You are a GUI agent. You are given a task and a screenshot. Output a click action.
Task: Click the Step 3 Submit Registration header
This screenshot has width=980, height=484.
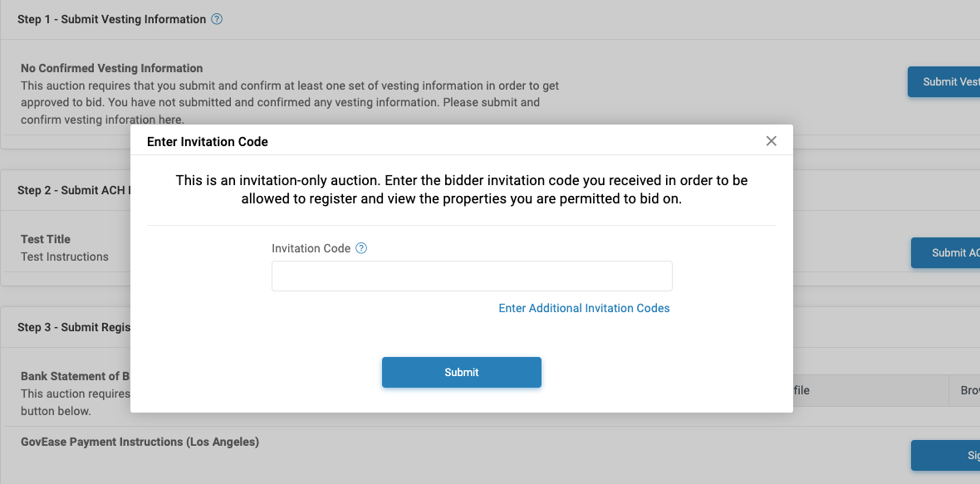point(74,327)
